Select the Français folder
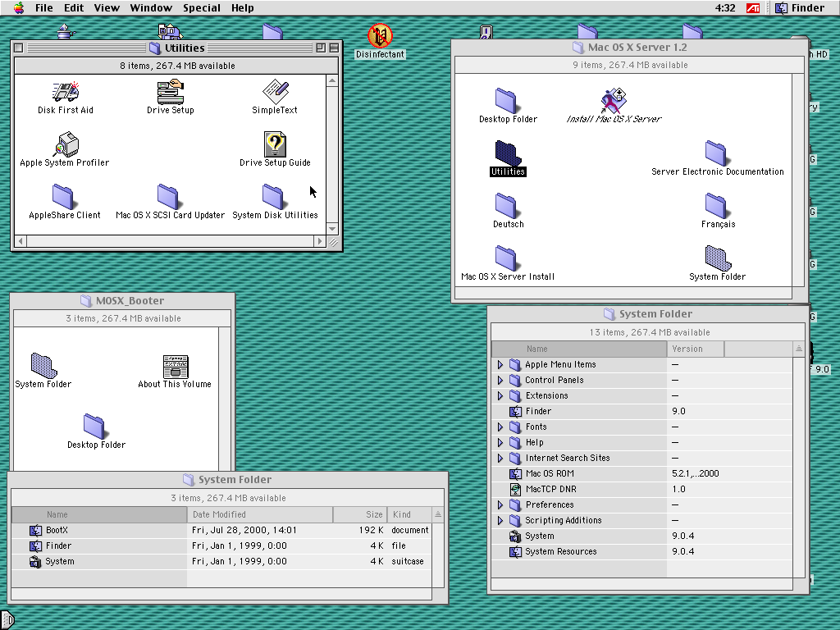 pos(716,206)
